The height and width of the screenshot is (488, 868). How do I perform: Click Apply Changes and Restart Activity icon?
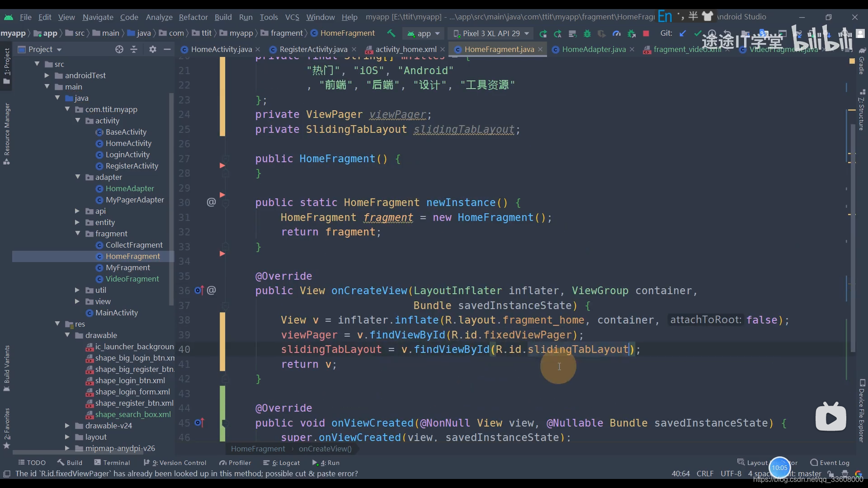coord(558,33)
